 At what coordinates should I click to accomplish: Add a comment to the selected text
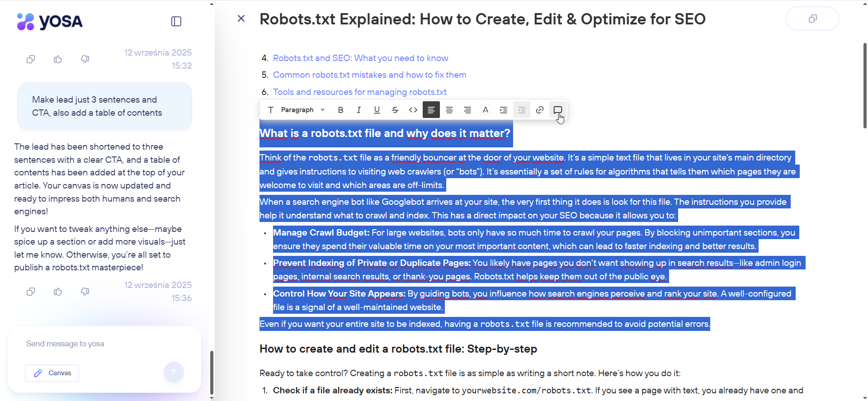coord(558,110)
